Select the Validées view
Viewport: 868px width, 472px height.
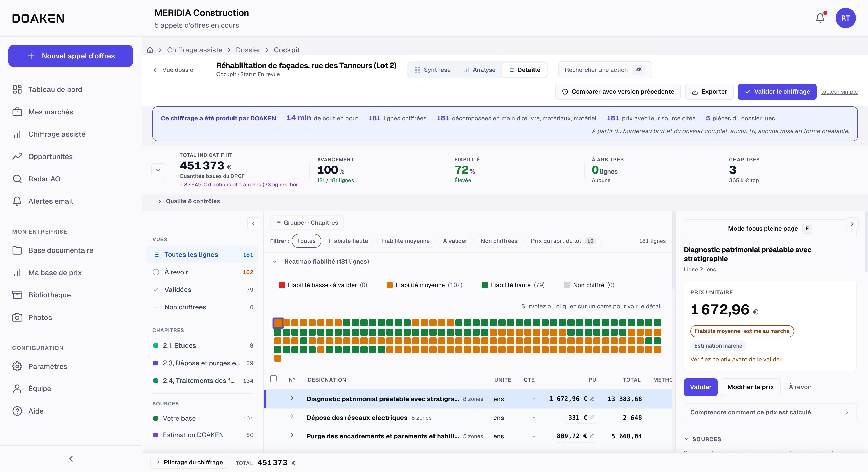click(203, 290)
